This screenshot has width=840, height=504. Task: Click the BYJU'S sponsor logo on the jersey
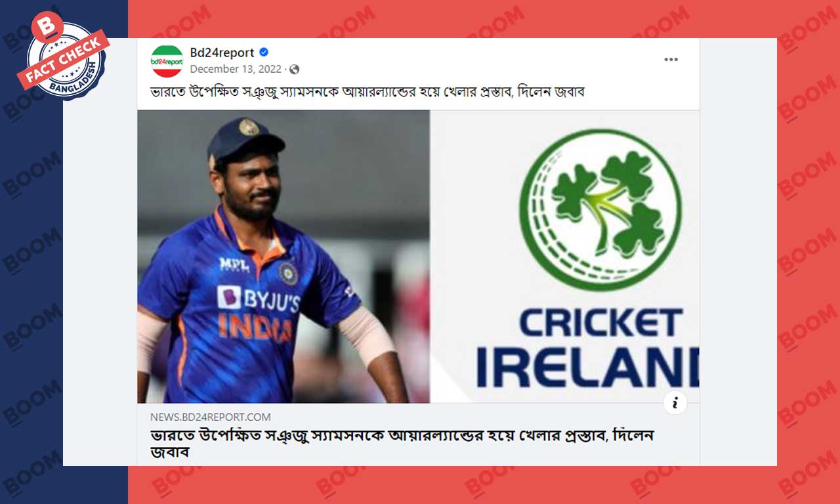coord(259,299)
